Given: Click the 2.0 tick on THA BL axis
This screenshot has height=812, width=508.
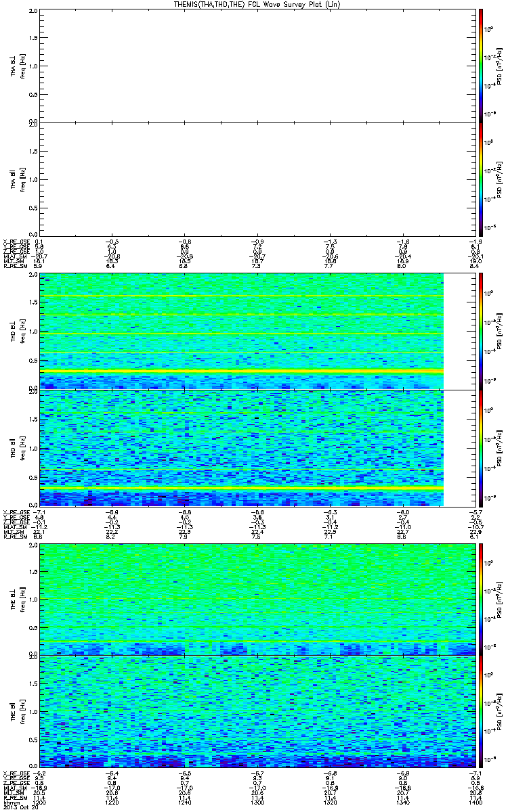Looking at the screenshot, I should 34,12.
